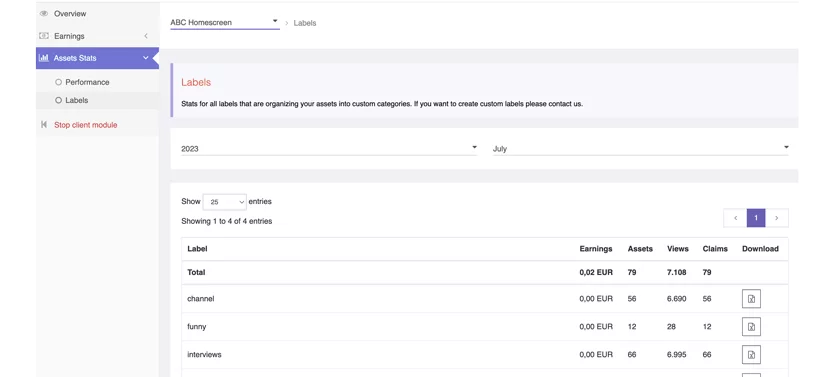The image size is (834, 377).
Task: Collapse the Assets Stats menu
Action: [x=146, y=58]
